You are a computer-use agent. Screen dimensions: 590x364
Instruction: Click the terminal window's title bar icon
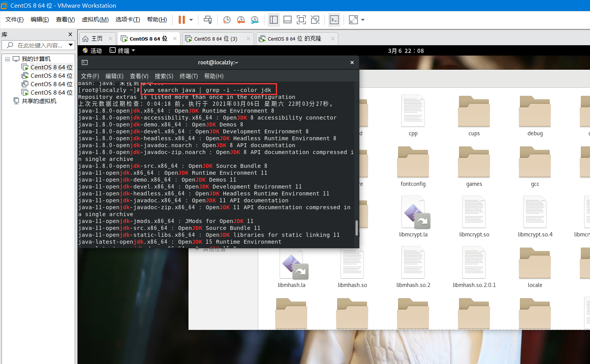click(85, 62)
